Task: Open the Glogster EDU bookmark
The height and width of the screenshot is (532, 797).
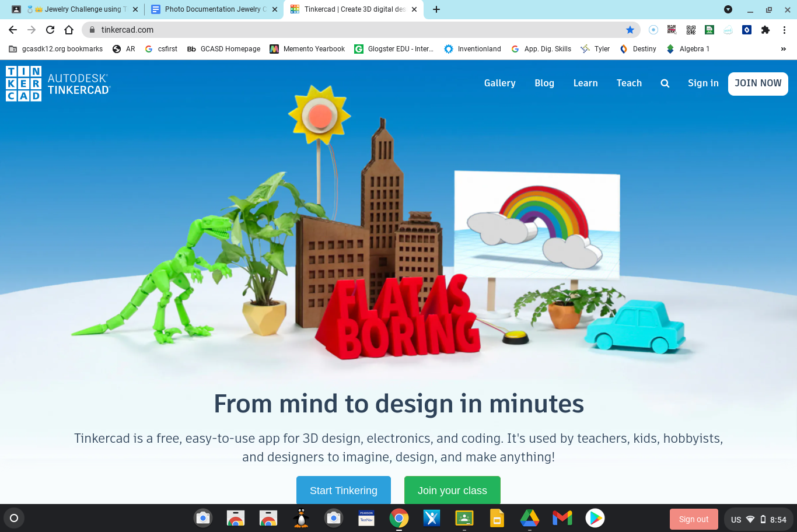Action: [x=394, y=49]
